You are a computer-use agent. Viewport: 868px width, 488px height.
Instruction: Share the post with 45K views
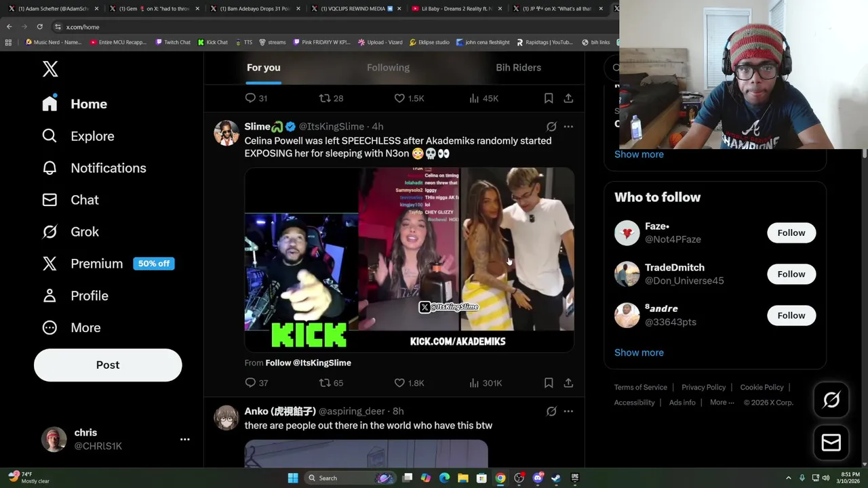(568, 98)
